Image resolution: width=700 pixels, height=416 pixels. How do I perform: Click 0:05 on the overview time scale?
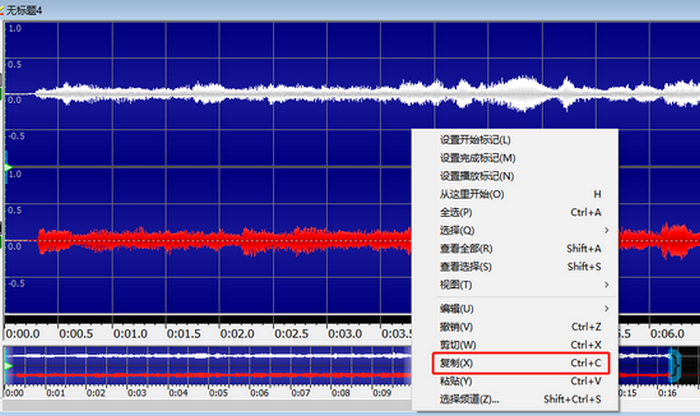[218, 393]
